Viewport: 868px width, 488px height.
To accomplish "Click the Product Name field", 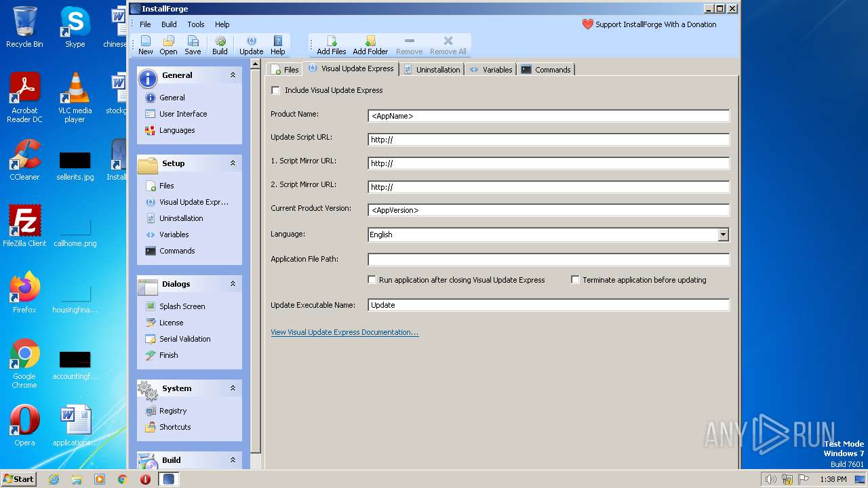I will point(549,116).
